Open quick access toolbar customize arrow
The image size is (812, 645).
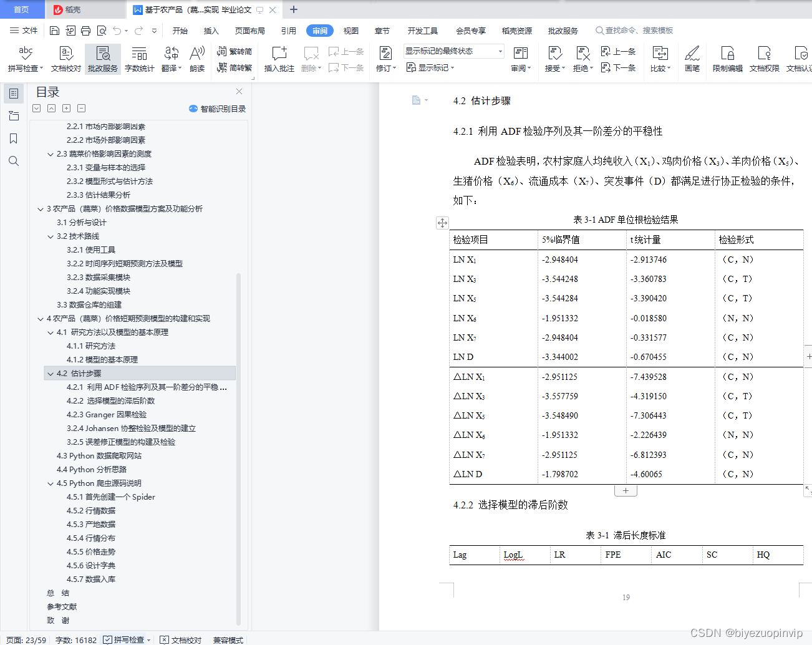[x=154, y=31]
